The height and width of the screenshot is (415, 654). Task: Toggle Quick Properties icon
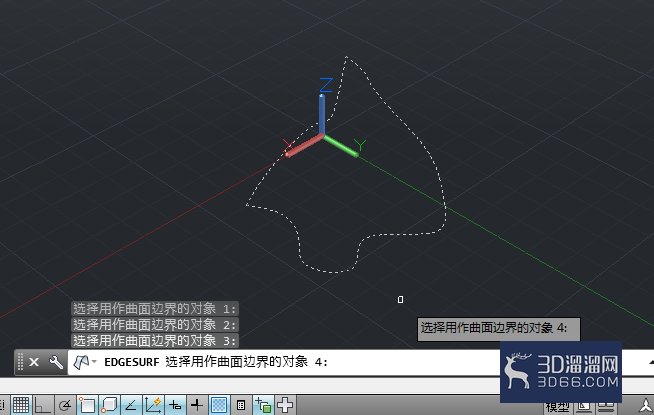(x=241, y=405)
